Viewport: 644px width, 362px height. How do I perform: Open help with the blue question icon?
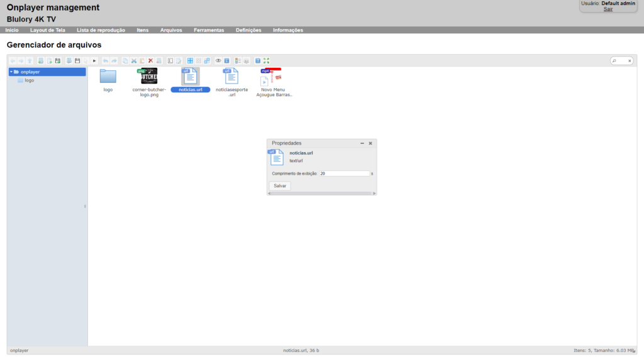click(x=258, y=61)
